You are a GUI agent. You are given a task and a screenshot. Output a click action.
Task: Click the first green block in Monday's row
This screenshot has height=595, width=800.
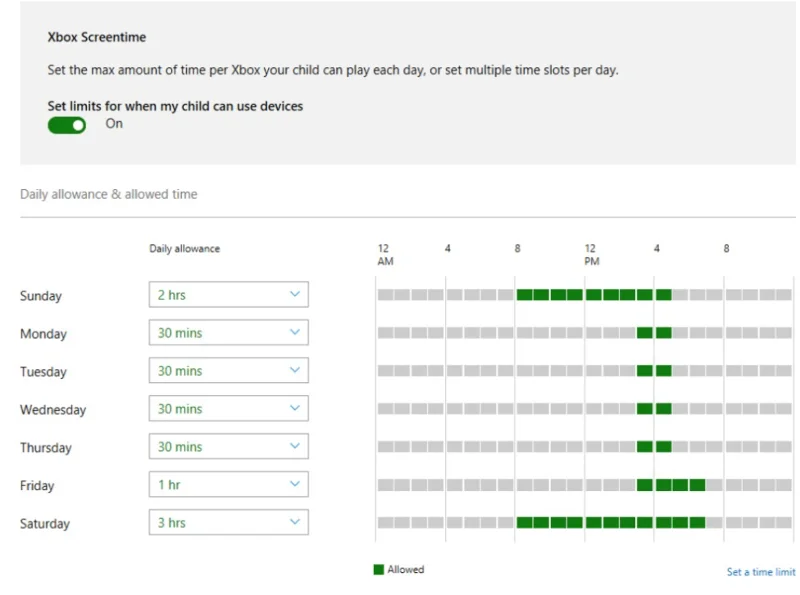coord(645,333)
